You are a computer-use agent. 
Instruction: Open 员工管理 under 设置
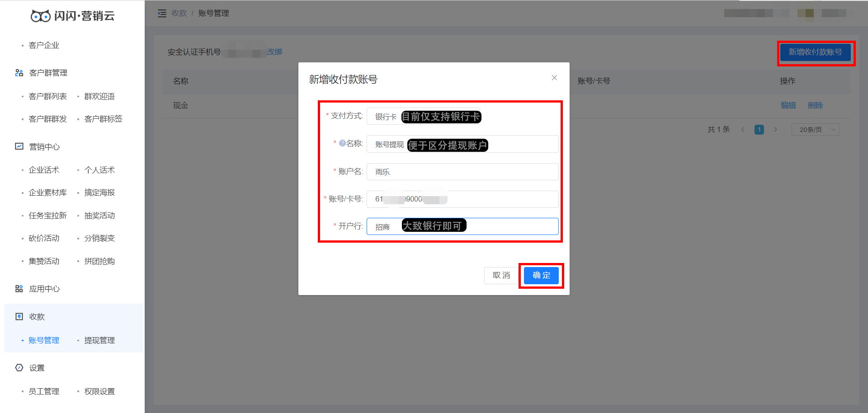coord(44,391)
